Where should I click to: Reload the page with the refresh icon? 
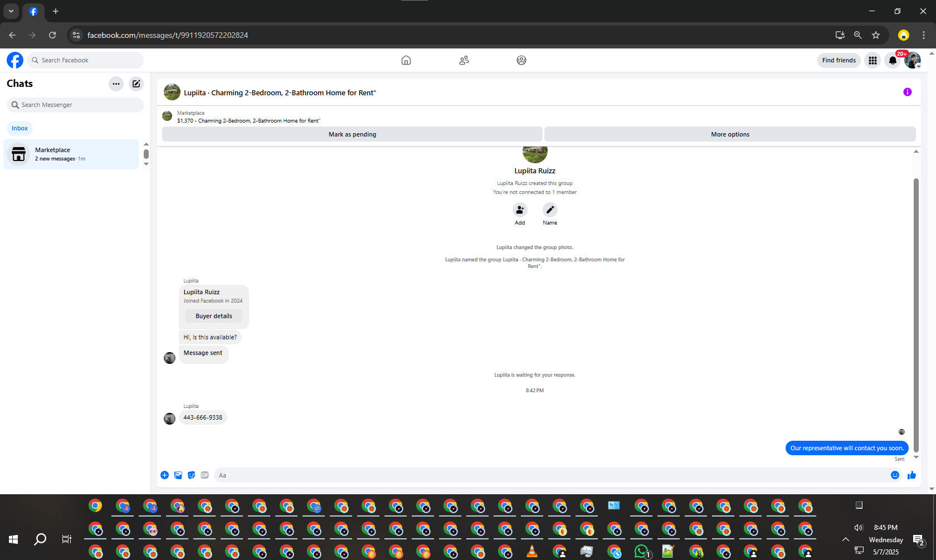click(52, 35)
